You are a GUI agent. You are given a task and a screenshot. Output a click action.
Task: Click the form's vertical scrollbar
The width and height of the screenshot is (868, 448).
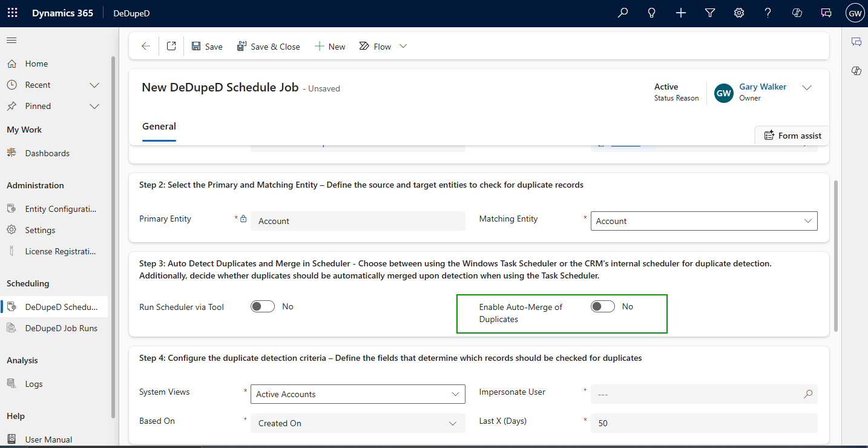tap(836, 254)
